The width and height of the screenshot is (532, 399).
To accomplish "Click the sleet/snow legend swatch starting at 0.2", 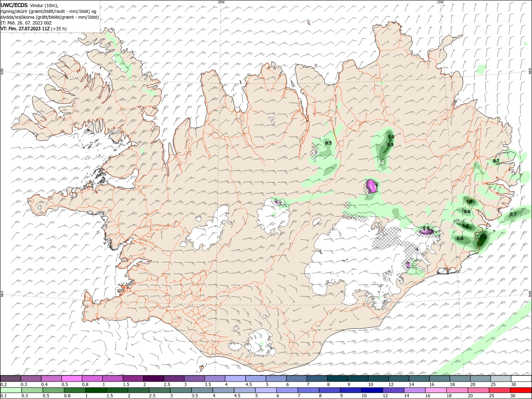I will 11,379.
